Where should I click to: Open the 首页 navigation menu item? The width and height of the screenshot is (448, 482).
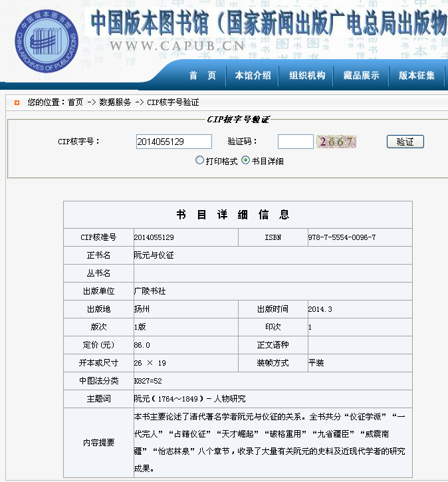203,76
